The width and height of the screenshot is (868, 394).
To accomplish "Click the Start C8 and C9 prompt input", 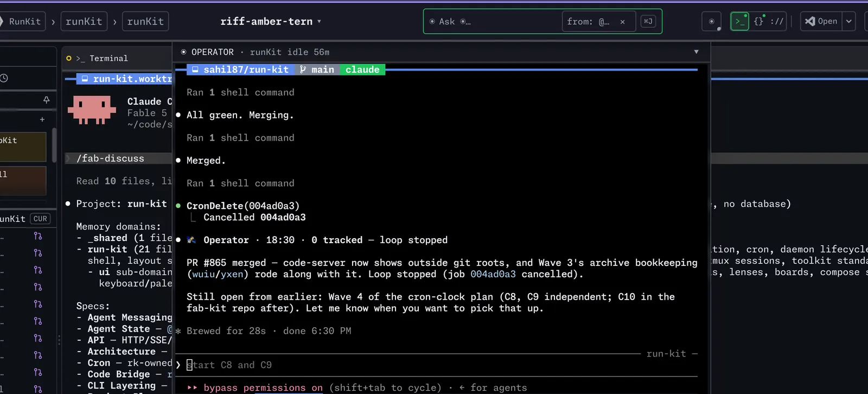I will [437, 365].
